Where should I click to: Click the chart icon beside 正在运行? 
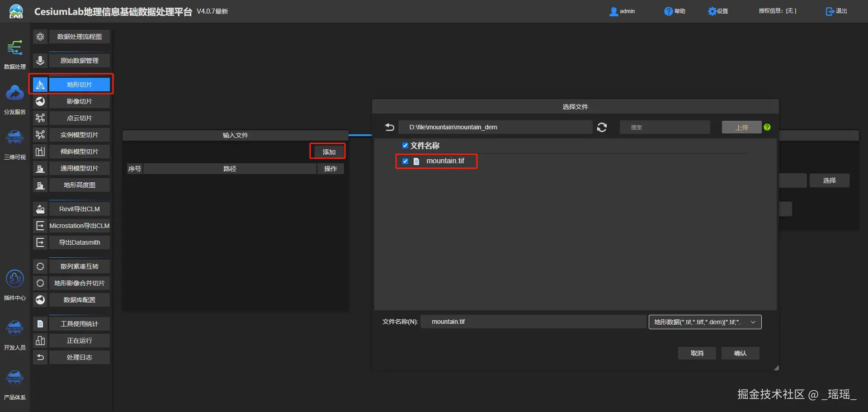pos(40,341)
